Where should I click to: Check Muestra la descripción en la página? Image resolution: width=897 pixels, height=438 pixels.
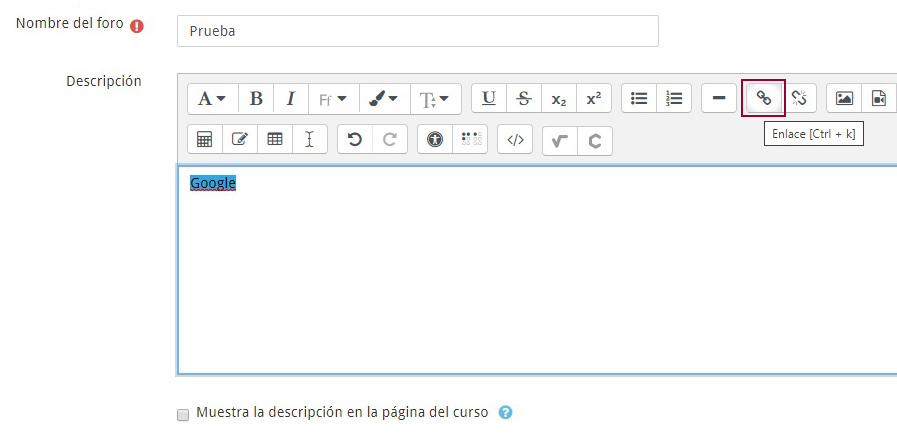coord(183,415)
